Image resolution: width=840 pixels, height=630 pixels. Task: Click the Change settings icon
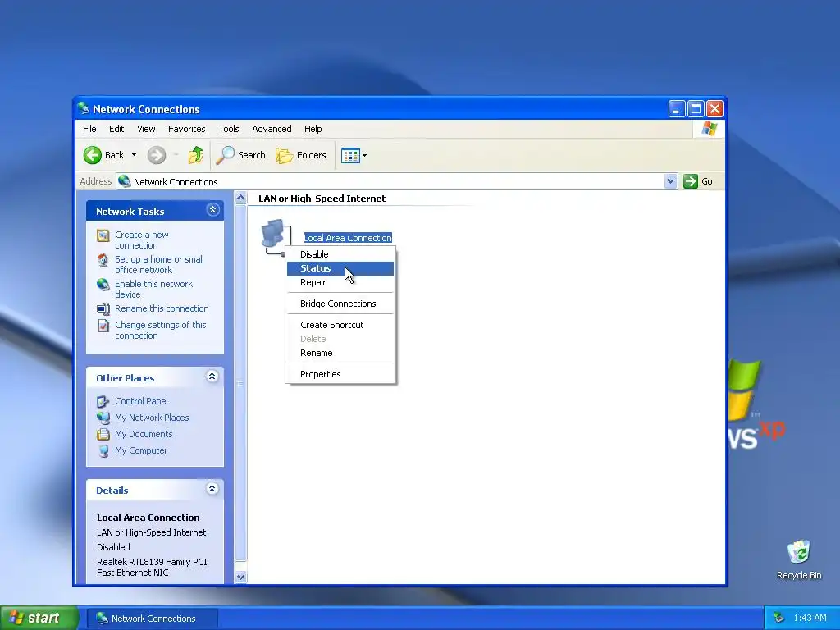click(x=103, y=325)
